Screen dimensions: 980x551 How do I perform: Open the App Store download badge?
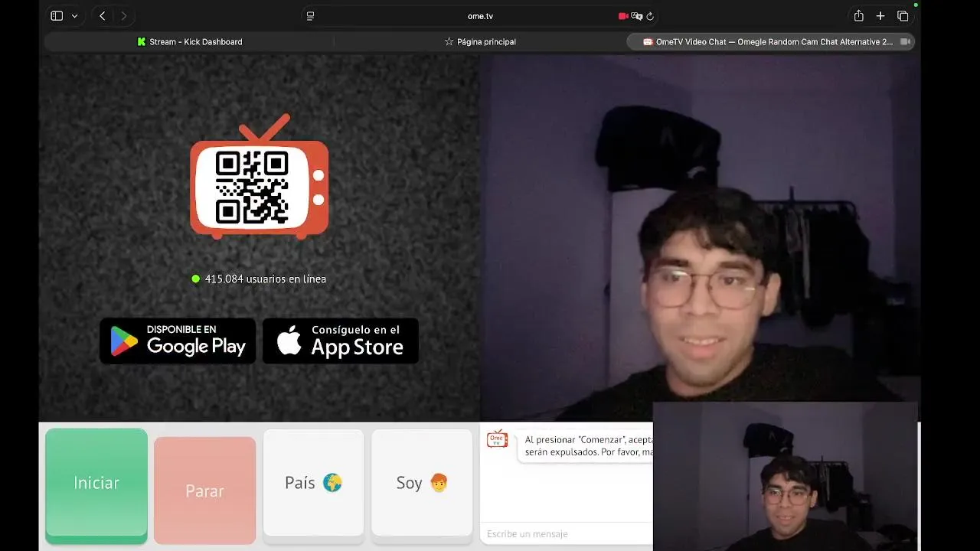[x=341, y=341]
